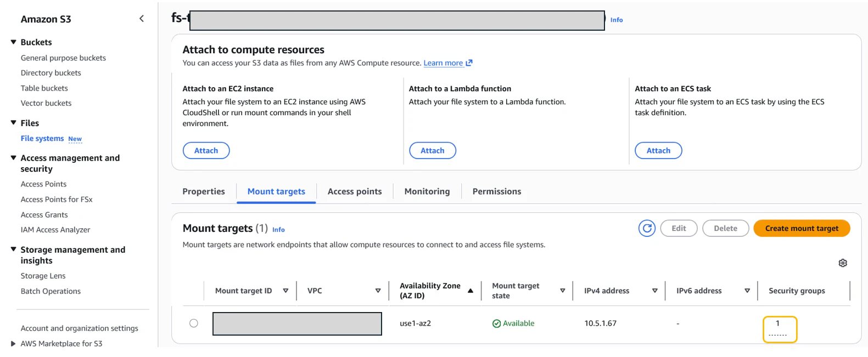Switch to the Access points tab
Screen dimensions: 868x357
point(355,191)
